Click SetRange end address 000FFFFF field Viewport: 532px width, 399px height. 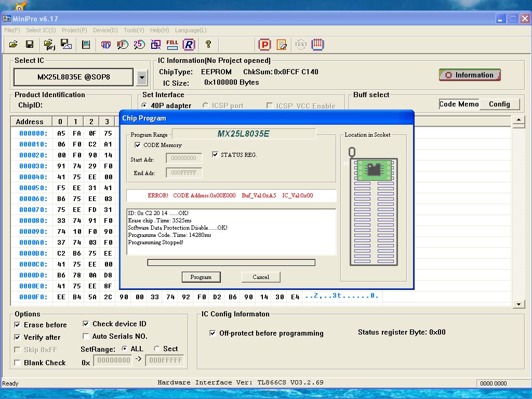[165, 360]
